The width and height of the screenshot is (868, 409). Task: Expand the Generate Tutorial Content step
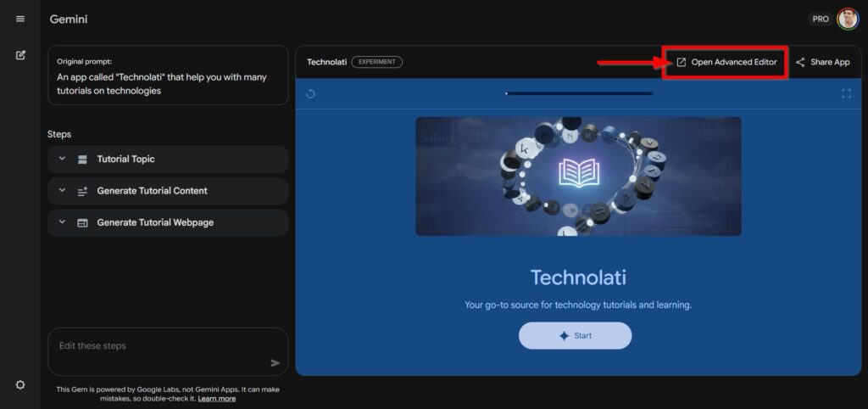(62, 191)
